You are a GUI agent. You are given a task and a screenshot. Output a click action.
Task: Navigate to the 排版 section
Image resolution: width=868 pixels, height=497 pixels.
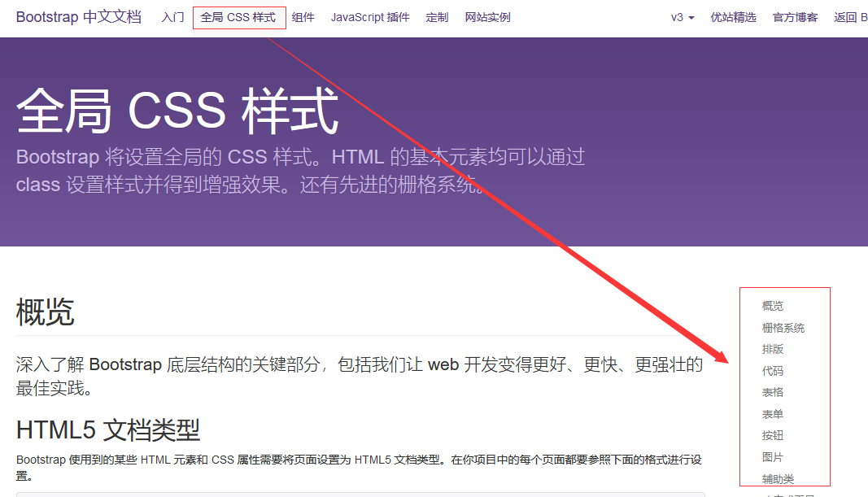(x=772, y=349)
